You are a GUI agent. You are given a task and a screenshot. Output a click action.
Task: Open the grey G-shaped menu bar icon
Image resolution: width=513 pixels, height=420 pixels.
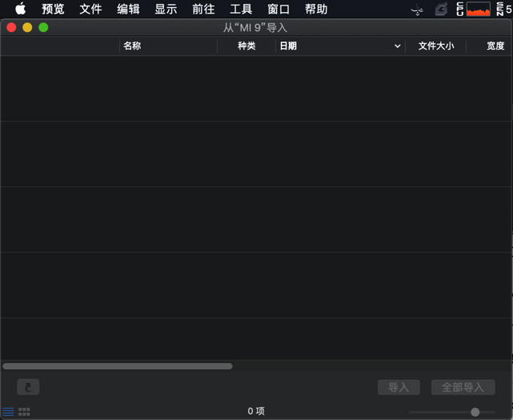(x=441, y=10)
